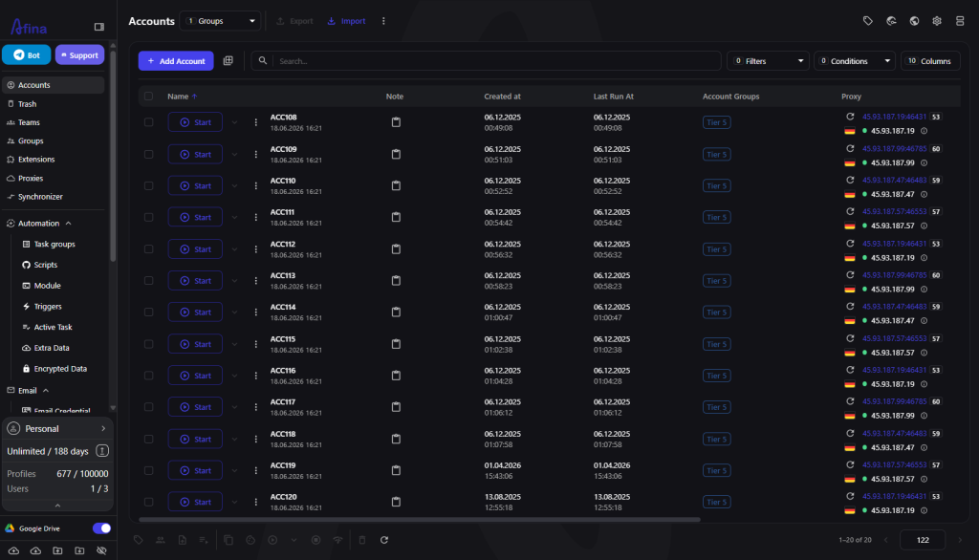Check the ACC118 row checkbox
979x560 pixels.
[x=148, y=439]
